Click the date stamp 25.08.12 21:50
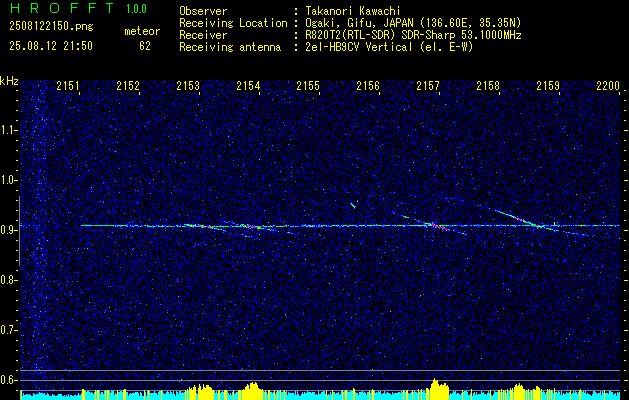 point(51,46)
